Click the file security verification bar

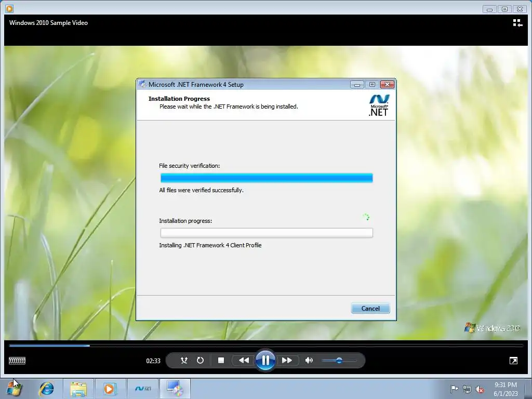click(267, 178)
